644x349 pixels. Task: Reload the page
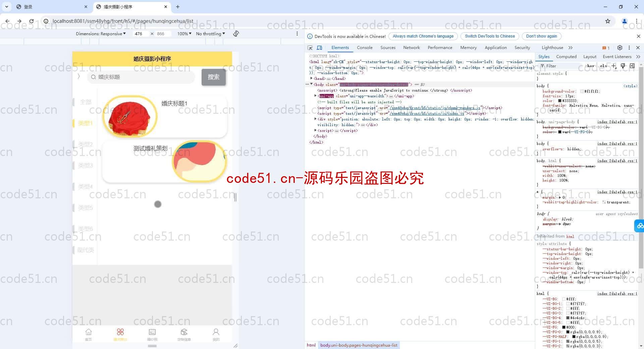[32, 21]
